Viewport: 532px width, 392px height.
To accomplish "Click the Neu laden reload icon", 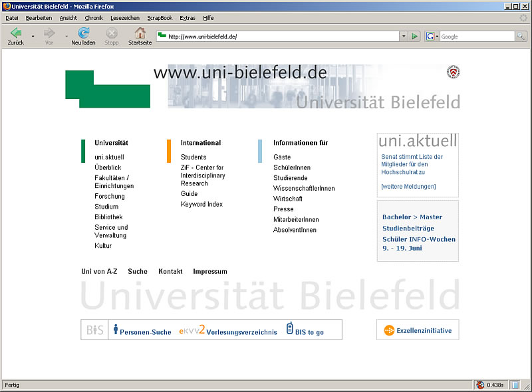I will (83, 33).
